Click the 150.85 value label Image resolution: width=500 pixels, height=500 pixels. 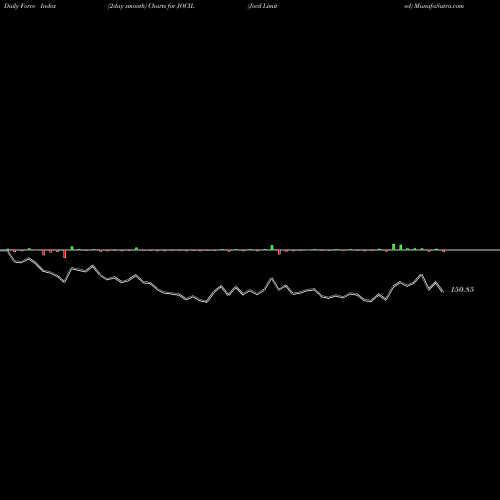tap(462, 290)
